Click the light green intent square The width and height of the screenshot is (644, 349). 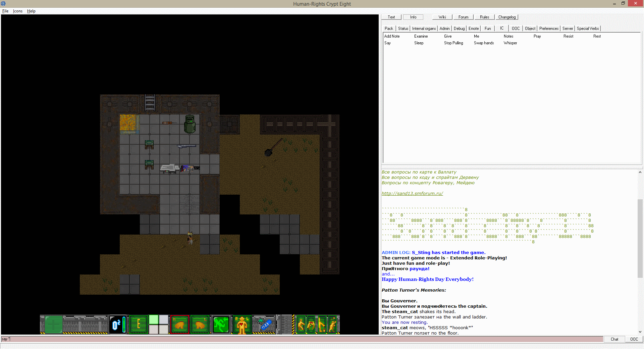tap(154, 319)
